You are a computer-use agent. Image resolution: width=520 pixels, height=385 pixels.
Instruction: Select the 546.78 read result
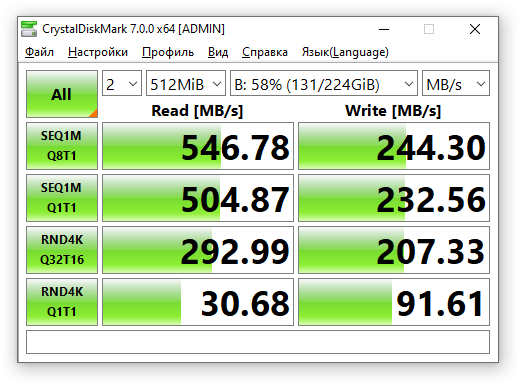tap(198, 146)
